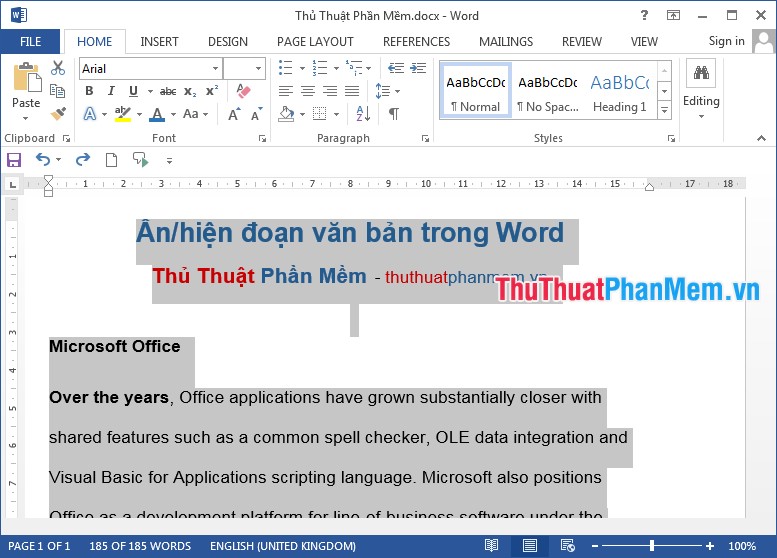Screen dimensions: 777x558
Task: Open Paragraph dialog launcher
Action: [425, 139]
